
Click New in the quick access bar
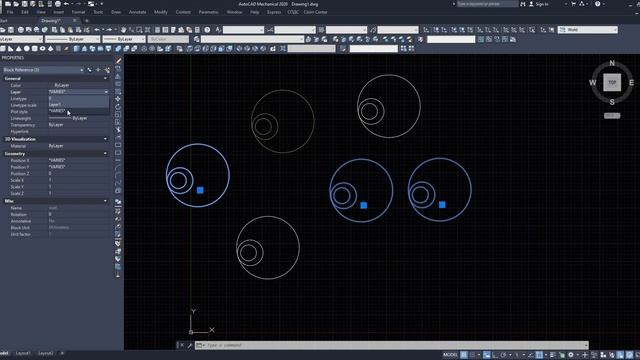(8, 4)
